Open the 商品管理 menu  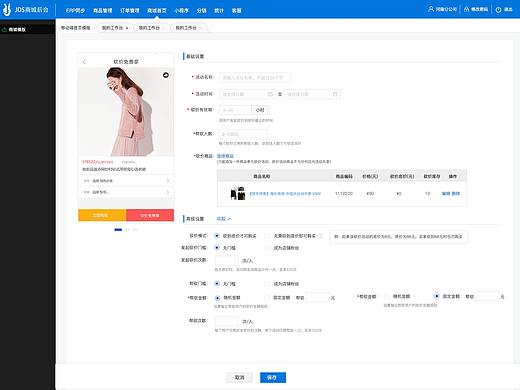103,11
